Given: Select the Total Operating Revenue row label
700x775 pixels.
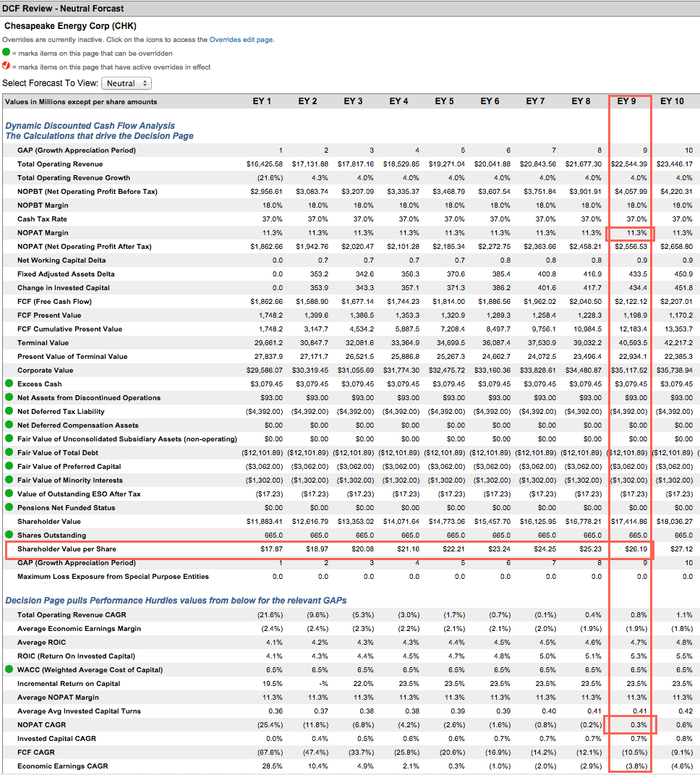Looking at the screenshot, I should [x=60, y=164].
